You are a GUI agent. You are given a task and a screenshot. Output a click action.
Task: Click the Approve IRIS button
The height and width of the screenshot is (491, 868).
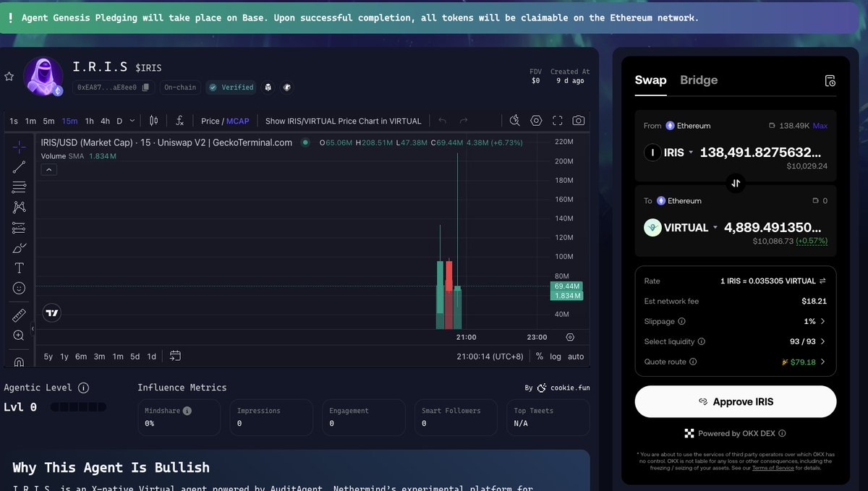736,401
